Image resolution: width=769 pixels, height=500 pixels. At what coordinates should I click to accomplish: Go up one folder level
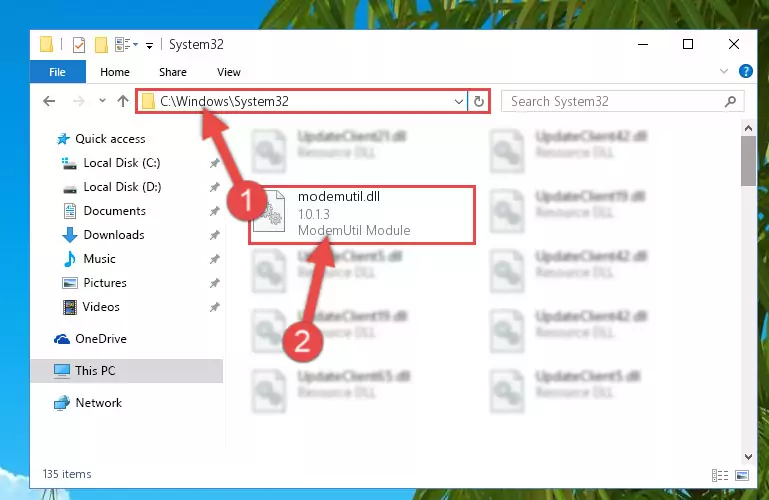tap(123, 101)
